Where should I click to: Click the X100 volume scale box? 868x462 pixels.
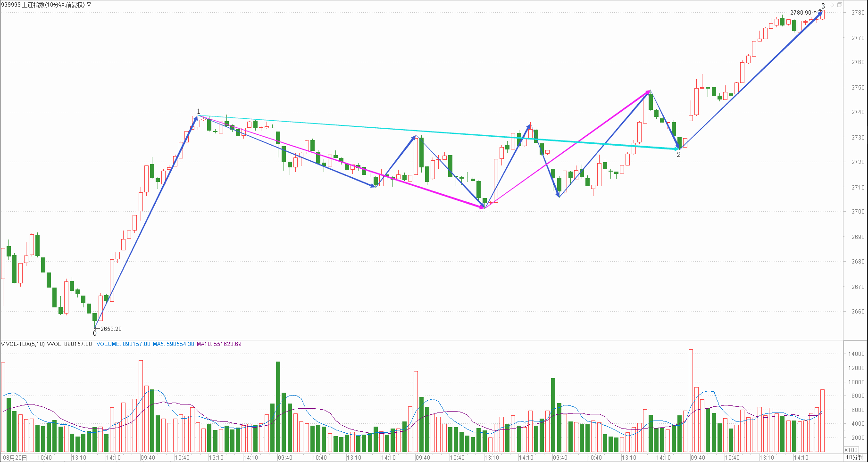[851, 450]
